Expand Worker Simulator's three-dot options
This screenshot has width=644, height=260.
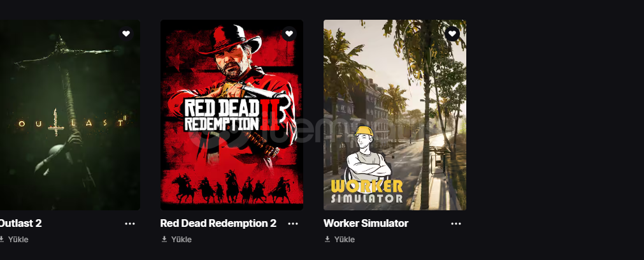tap(456, 224)
